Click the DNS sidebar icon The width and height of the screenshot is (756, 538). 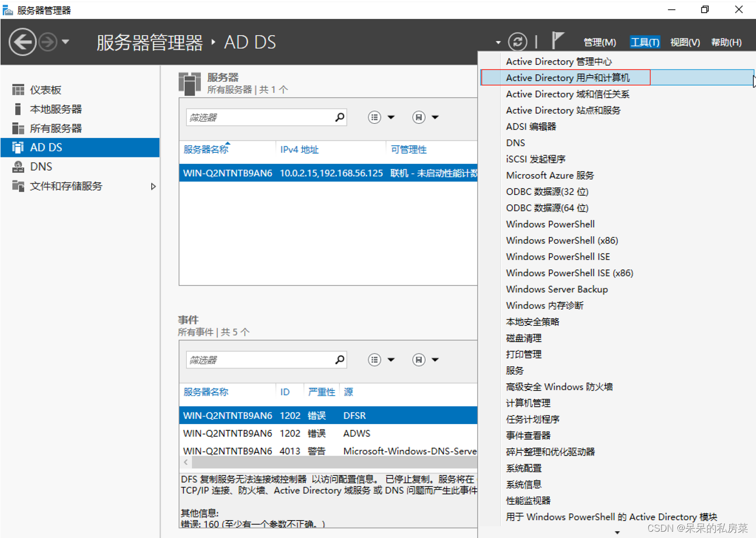click(18, 167)
